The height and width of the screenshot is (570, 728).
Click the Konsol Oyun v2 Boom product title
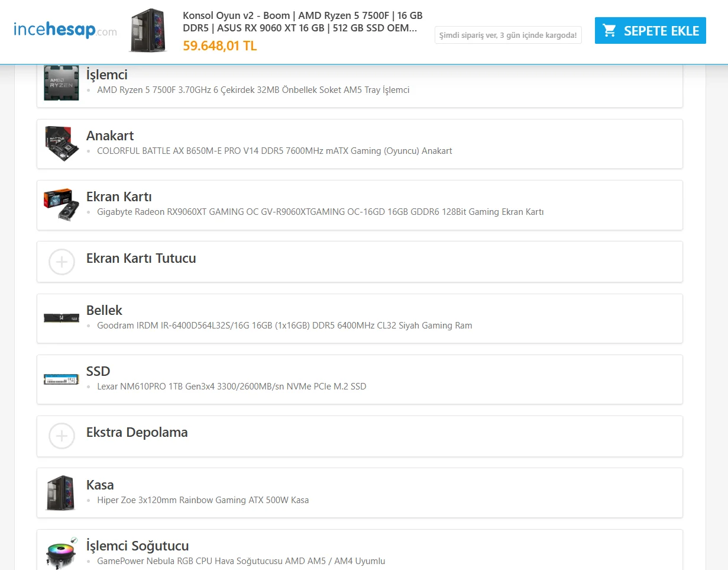pyautogui.click(x=303, y=21)
